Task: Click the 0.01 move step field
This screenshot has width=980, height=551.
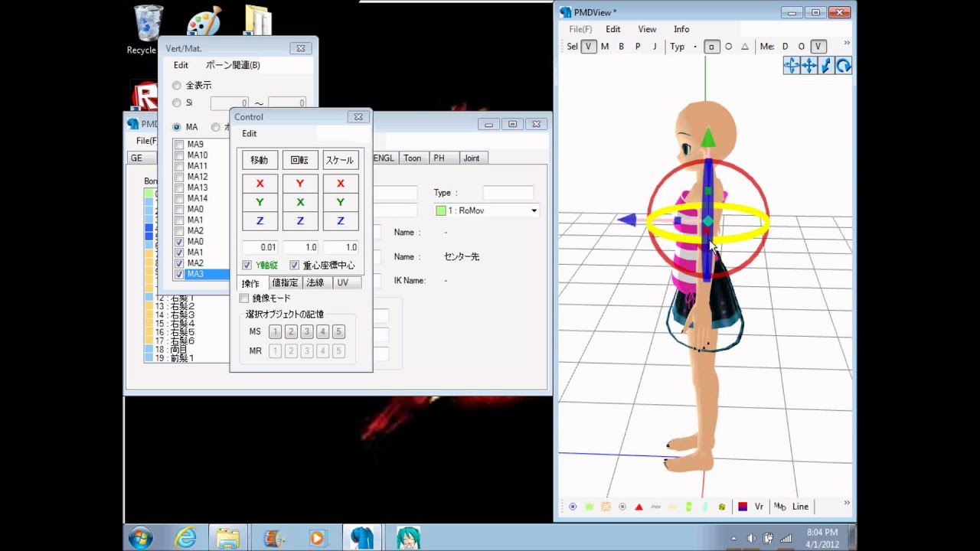Action: pyautogui.click(x=260, y=247)
